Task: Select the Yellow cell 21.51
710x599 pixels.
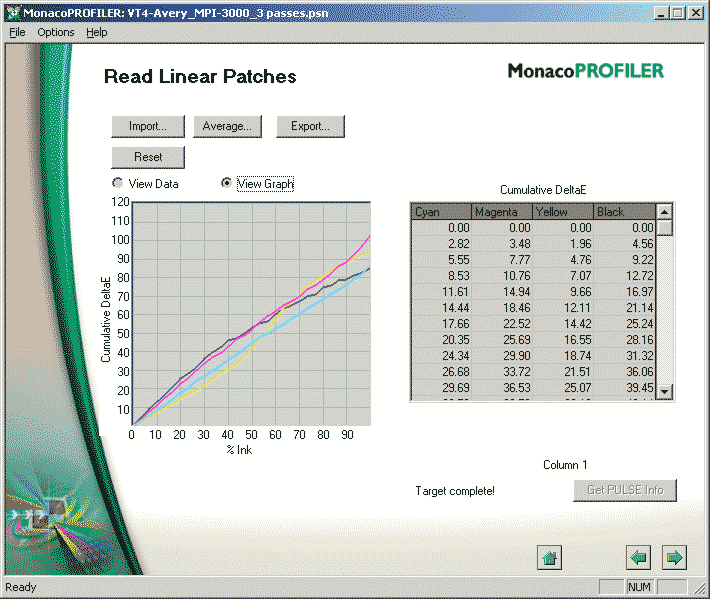Action: pyautogui.click(x=563, y=372)
